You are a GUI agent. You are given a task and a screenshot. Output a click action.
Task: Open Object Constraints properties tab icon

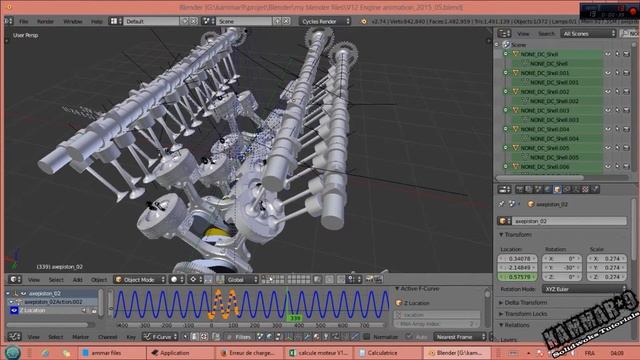pyautogui.click(x=567, y=189)
